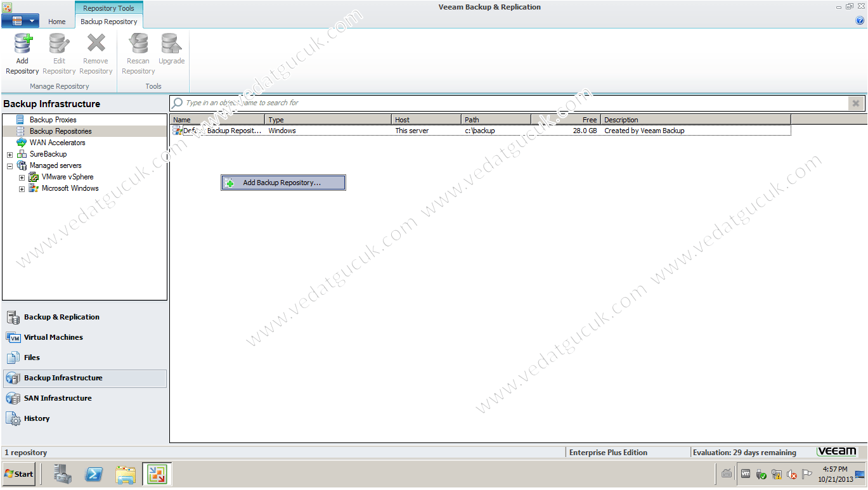Screen dimensions: 868x490
Task: Sort by the Free column header
Action: pyautogui.click(x=566, y=120)
